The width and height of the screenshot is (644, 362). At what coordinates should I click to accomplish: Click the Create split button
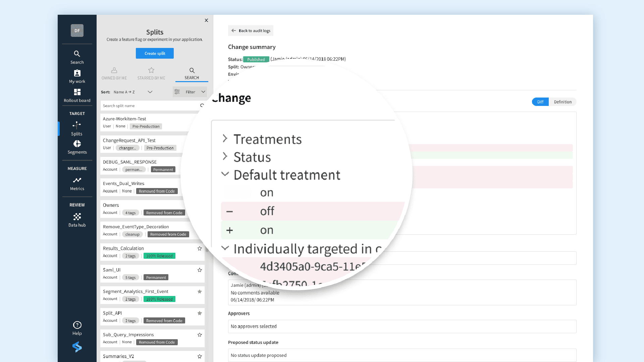(x=155, y=53)
